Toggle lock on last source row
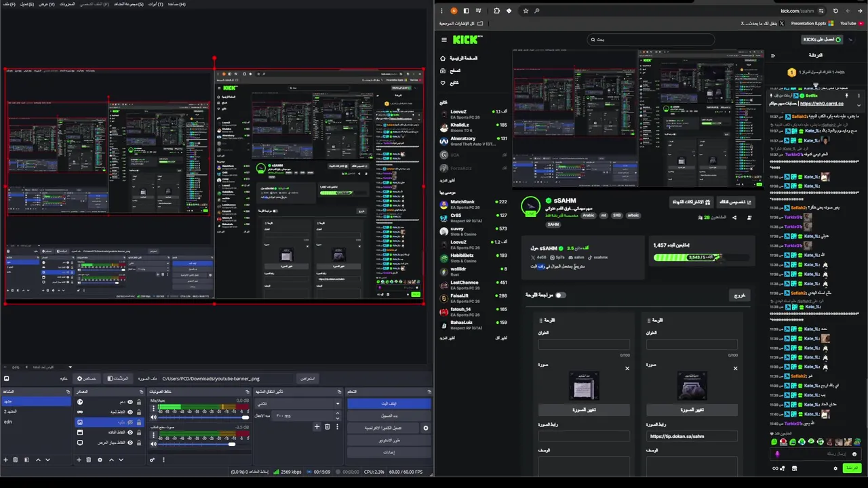This screenshot has width=868, height=488. (139, 442)
